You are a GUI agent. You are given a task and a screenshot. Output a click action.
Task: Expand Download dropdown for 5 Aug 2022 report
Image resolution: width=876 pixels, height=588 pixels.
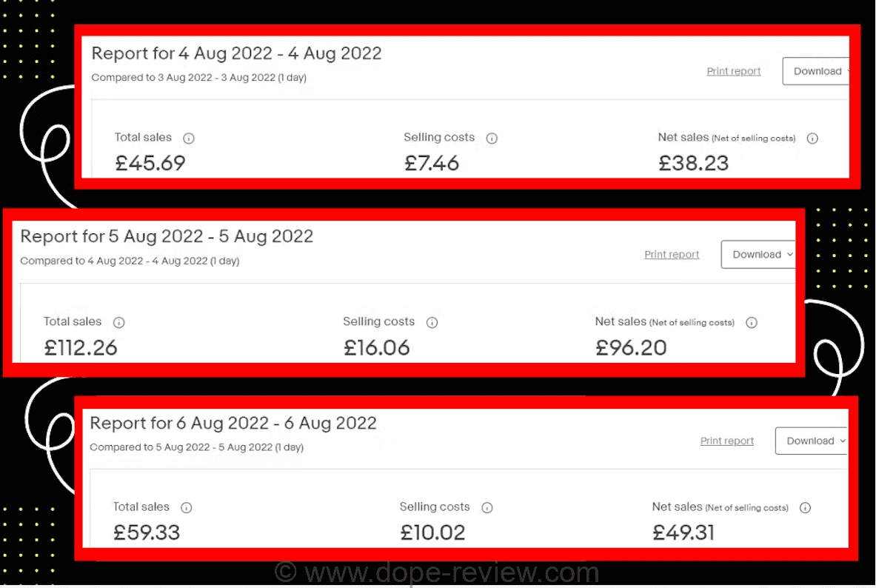pyautogui.click(x=758, y=255)
